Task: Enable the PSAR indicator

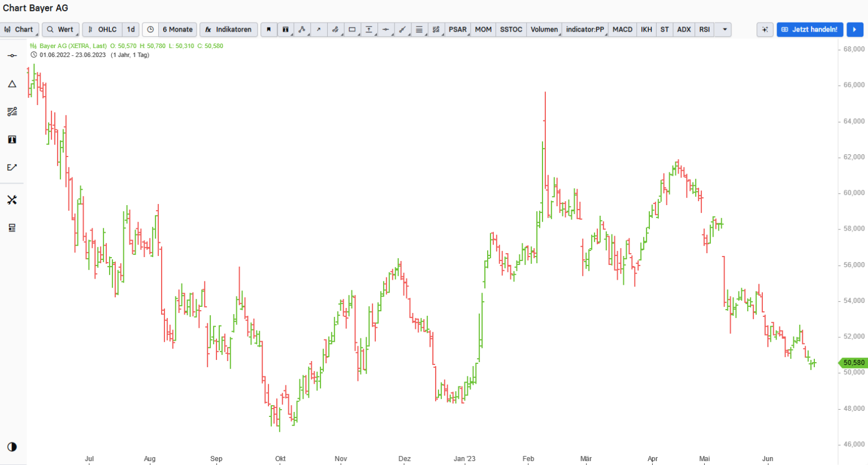Action: coord(457,29)
